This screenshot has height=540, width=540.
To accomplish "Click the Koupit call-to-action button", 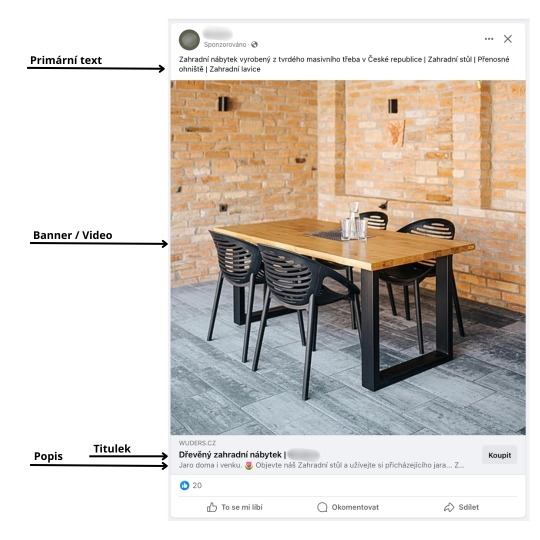I will pos(499,455).
